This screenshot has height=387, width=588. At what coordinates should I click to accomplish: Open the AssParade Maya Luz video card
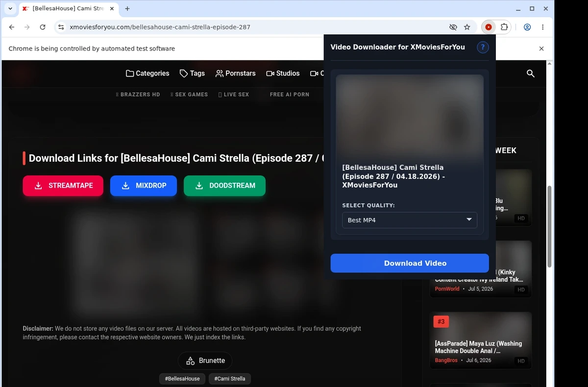[x=481, y=340]
